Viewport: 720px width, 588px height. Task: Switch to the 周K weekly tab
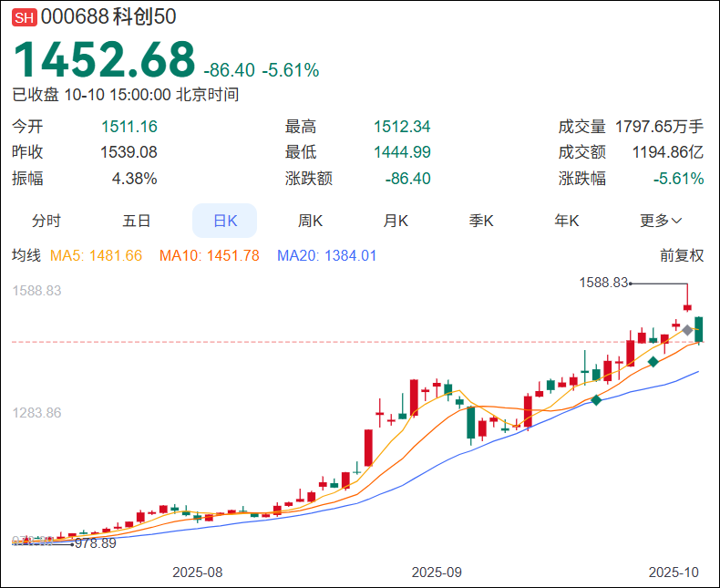coord(310,221)
